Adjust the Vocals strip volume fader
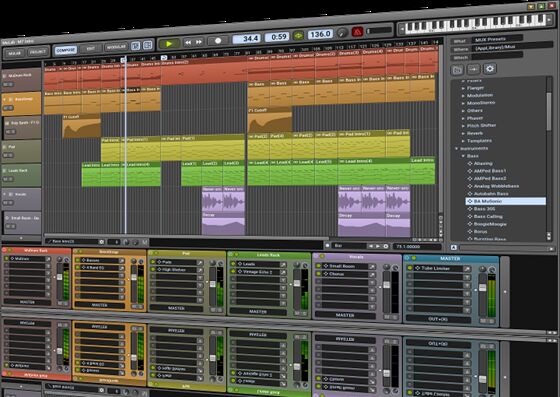 [x=386, y=285]
